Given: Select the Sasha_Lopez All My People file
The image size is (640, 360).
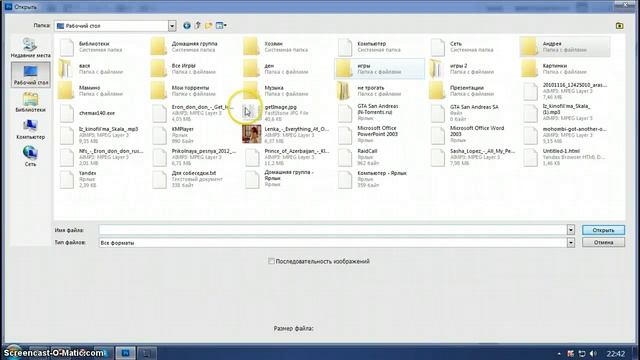Looking at the screenshot, I should [472, 157].
